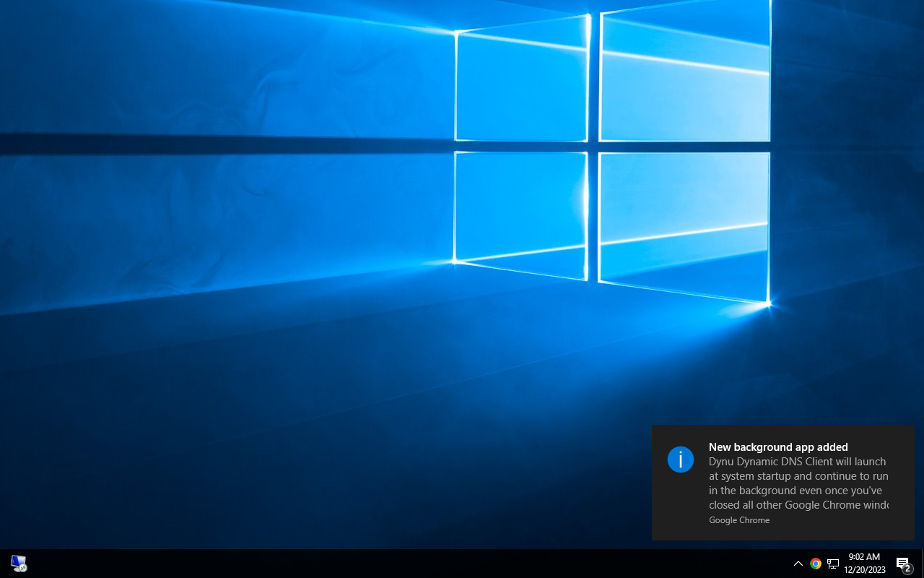
Task: Toggle Action Center open via its taskbar icon
Action: click(x=902, y=563)
